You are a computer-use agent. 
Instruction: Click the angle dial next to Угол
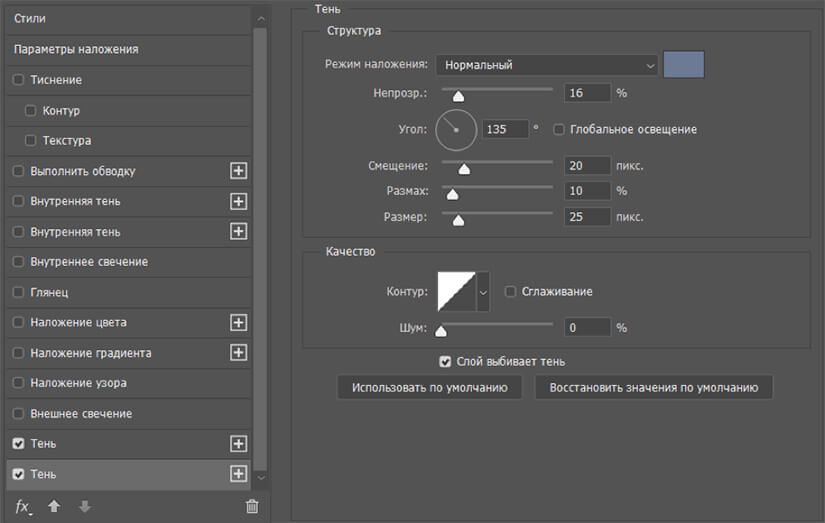[456, 130]
